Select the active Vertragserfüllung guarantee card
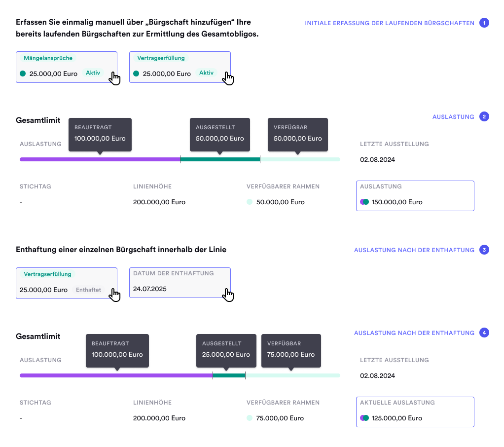 [180, 67]
